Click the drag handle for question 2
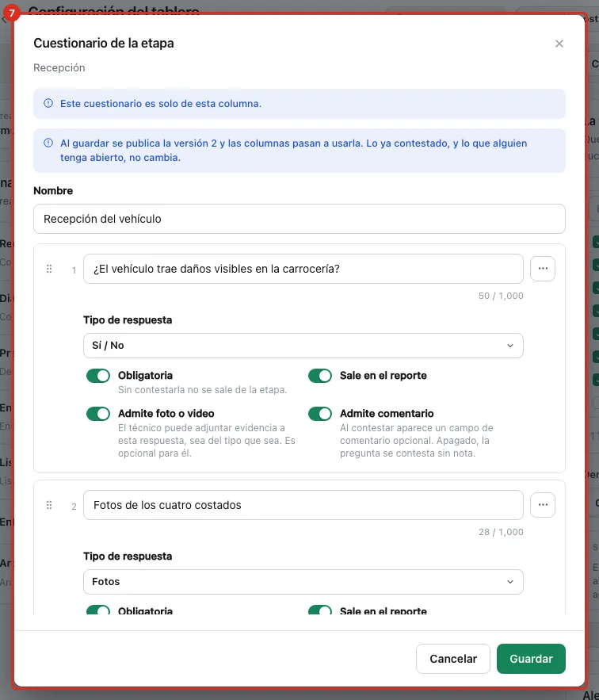 click(49, 505)
